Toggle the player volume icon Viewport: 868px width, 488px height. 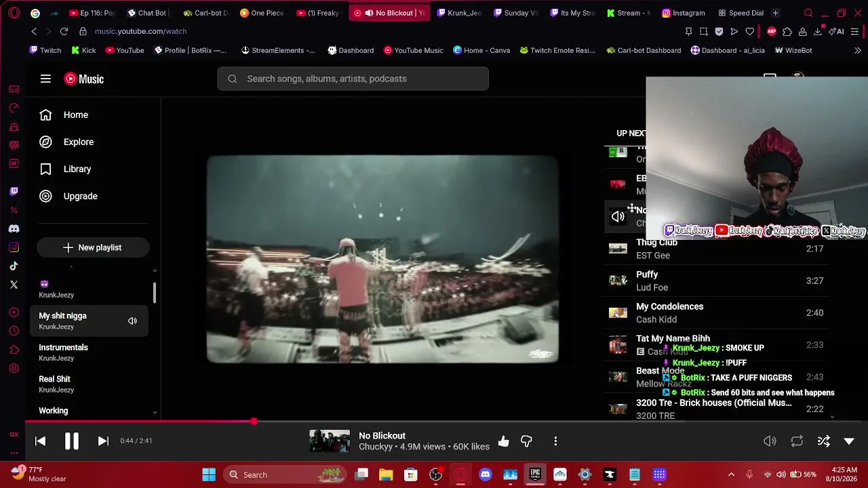click(x=770, y=441)
